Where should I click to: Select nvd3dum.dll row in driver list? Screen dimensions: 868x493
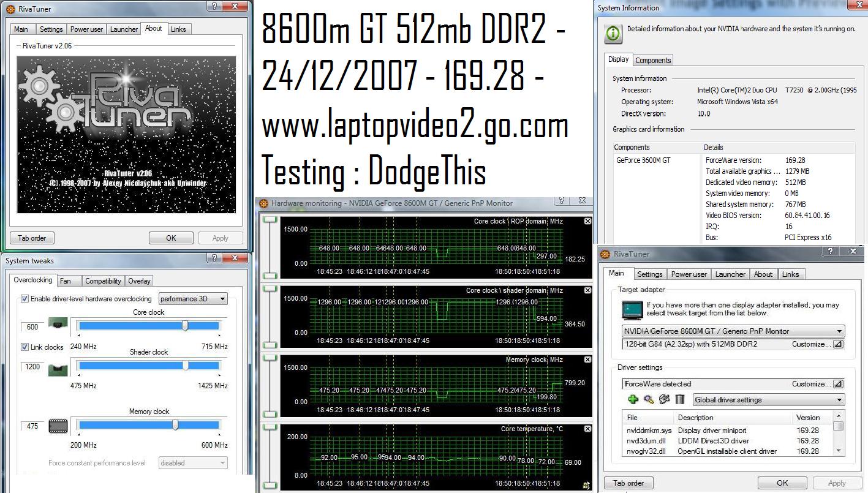tap(728, 440)
